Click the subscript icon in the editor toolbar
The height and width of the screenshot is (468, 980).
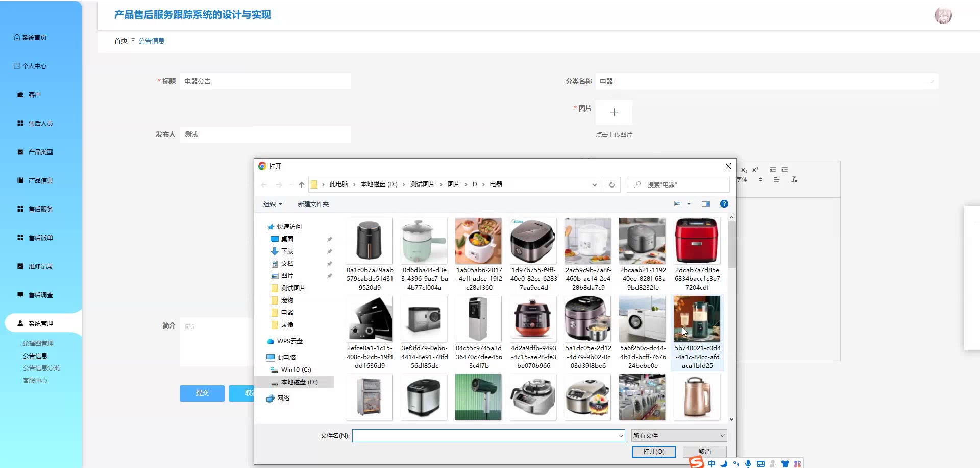point(744,170)
